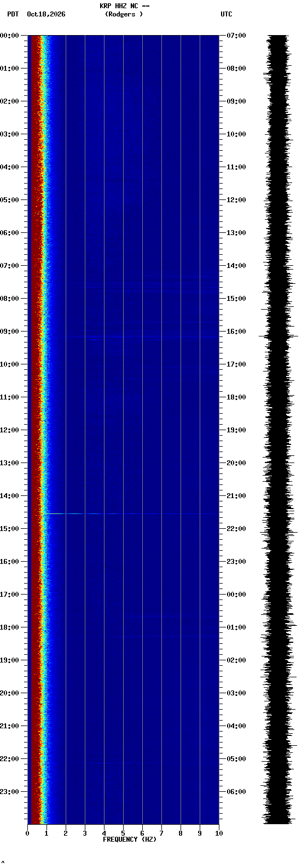Click the 'UTC' timezone label
The image size is (302, 868).
click(x=226, y=14)
